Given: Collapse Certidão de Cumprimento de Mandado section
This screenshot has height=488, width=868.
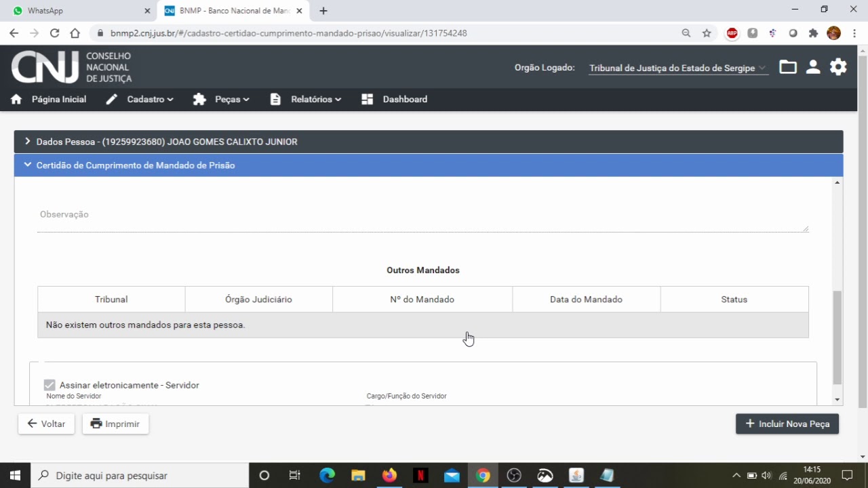Looking at the screenshot, I should point(429,165).
